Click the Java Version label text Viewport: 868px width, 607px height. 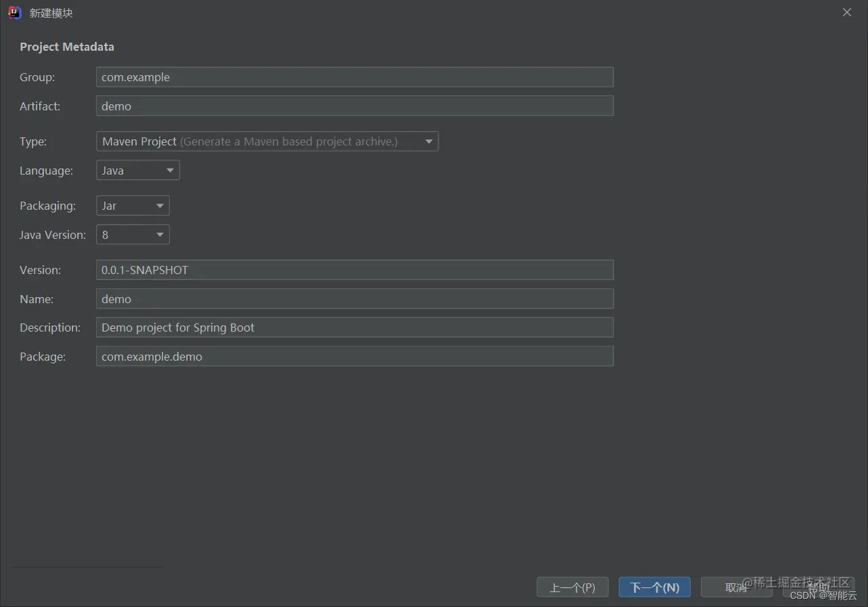click(53, 235)
